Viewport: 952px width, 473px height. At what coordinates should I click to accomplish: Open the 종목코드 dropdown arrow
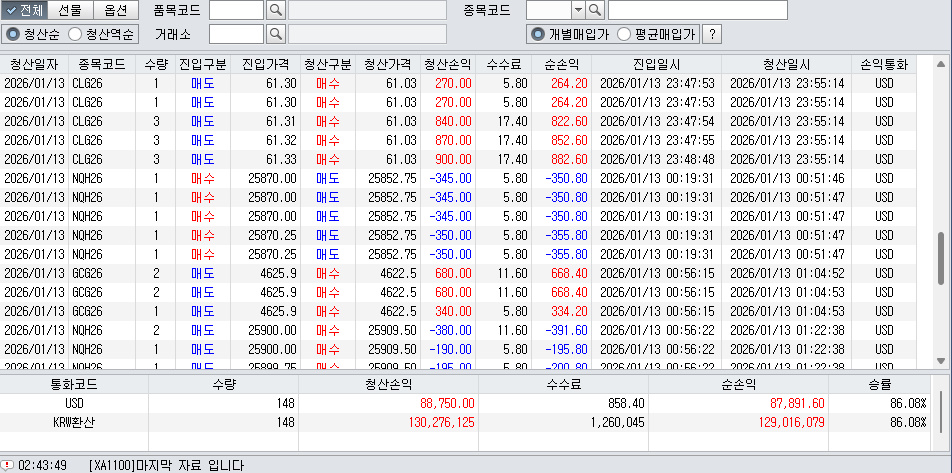pos(577,11)
